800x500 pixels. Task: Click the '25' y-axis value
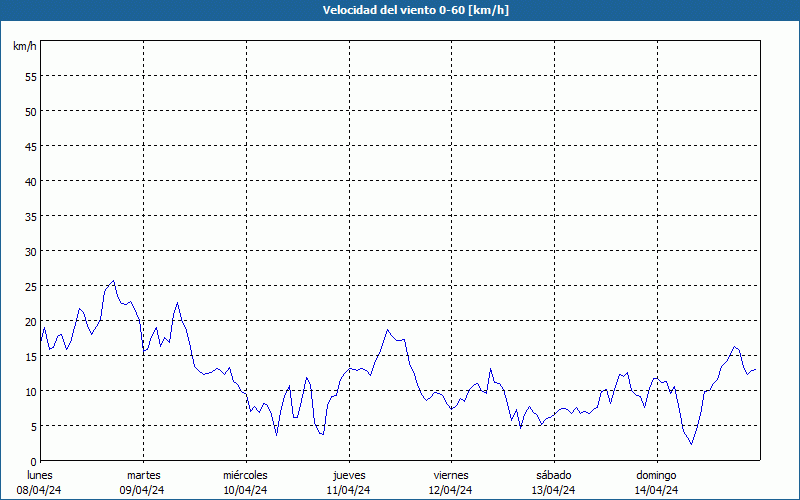tap(31, 286)
